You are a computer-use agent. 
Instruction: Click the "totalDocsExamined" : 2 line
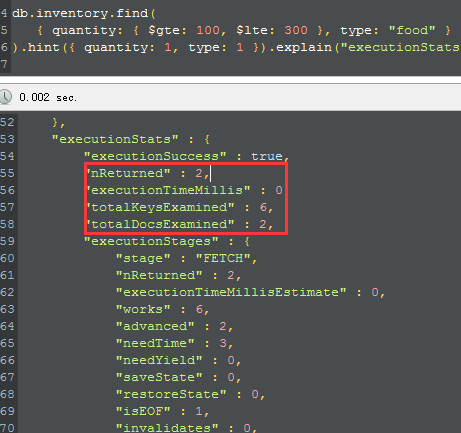[180, 224]
